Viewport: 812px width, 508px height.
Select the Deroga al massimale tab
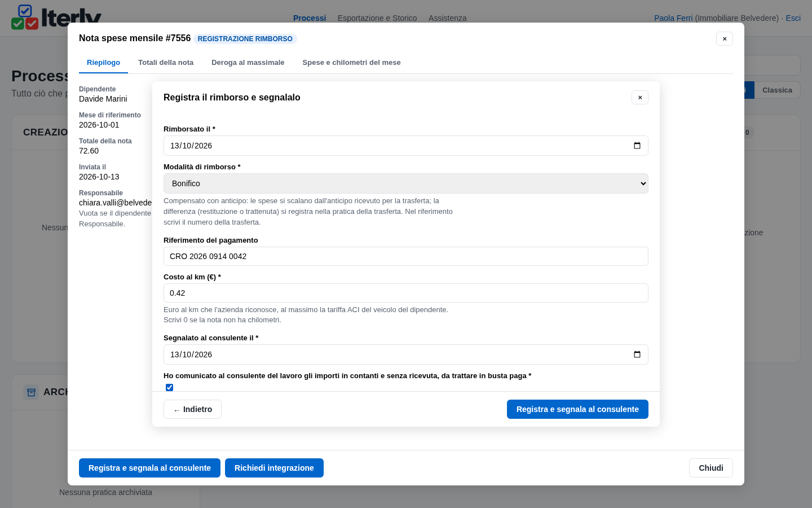248,63
